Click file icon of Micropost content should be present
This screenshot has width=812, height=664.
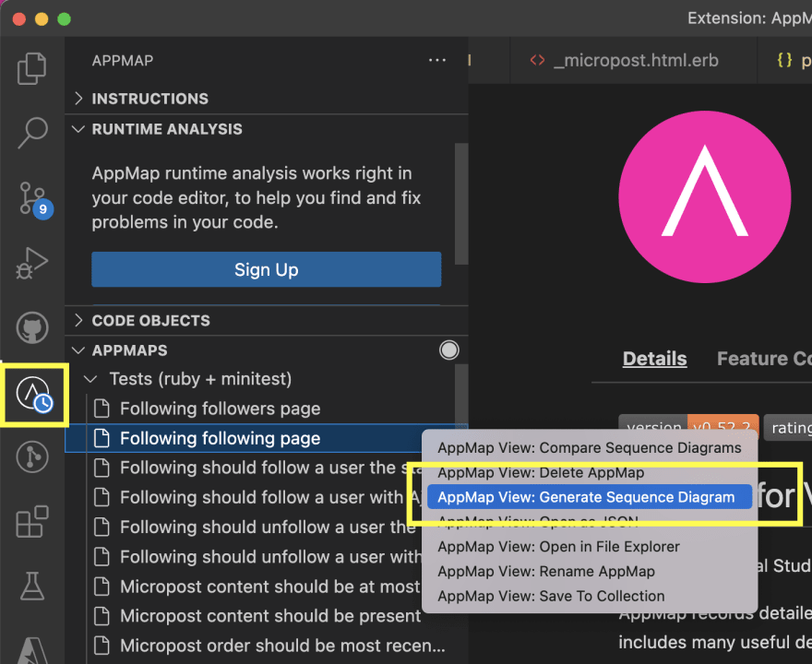click(x=102, y=616)
